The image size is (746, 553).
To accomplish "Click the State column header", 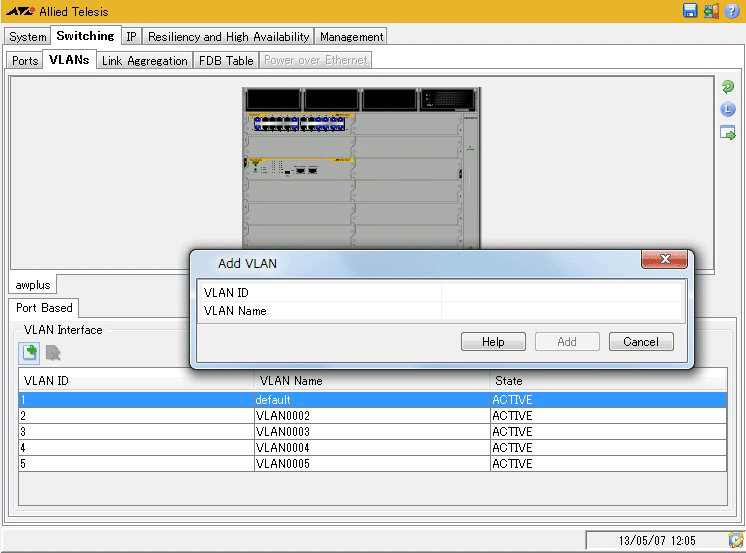I will 606,381.
